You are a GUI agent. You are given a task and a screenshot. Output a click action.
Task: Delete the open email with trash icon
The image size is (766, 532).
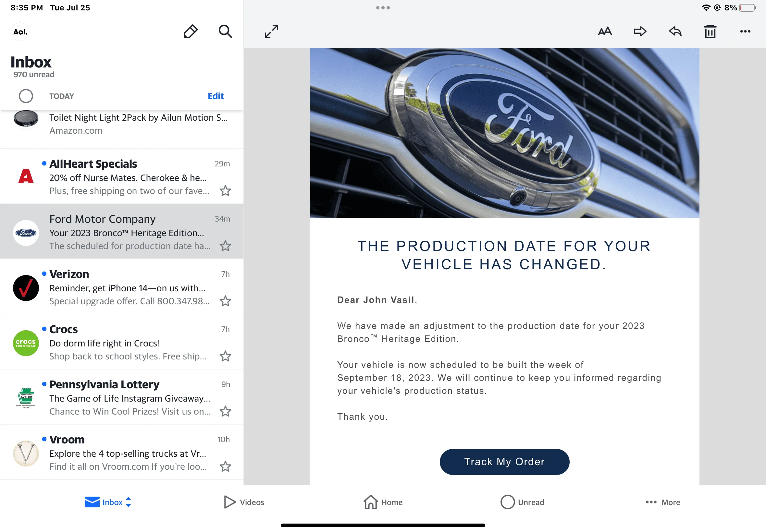[x=710, y=32]
